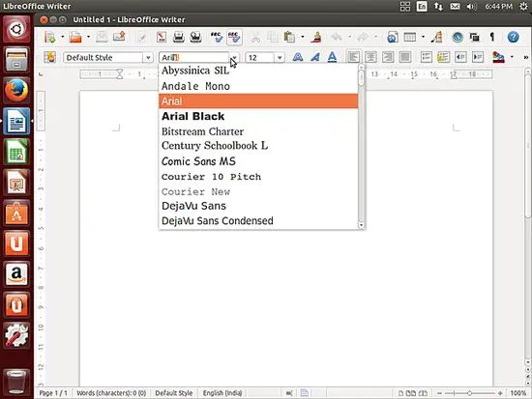Click the Decrease Indent icon
This screenshot has width=532, height=399.
(x=460, y=57)
